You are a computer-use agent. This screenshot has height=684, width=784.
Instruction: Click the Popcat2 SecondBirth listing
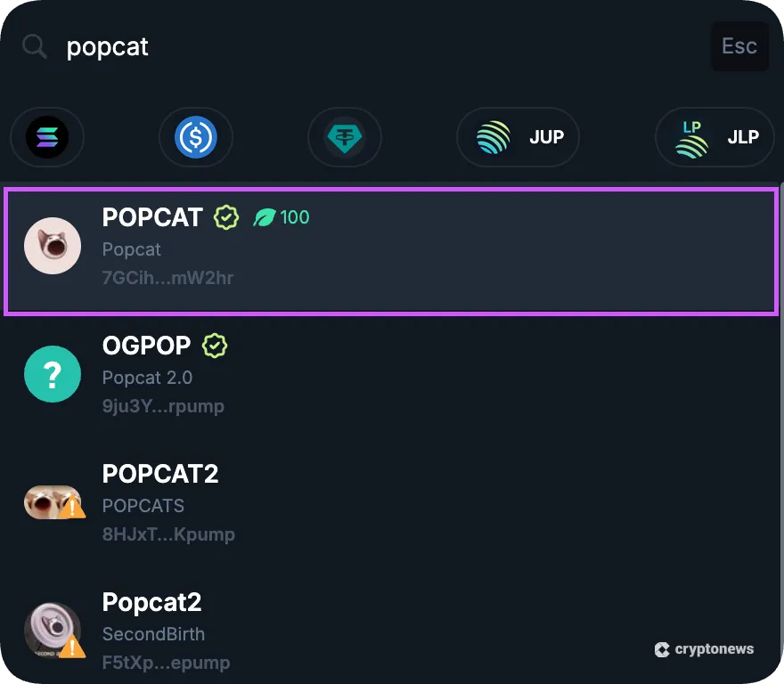click(x=392, y=631)
